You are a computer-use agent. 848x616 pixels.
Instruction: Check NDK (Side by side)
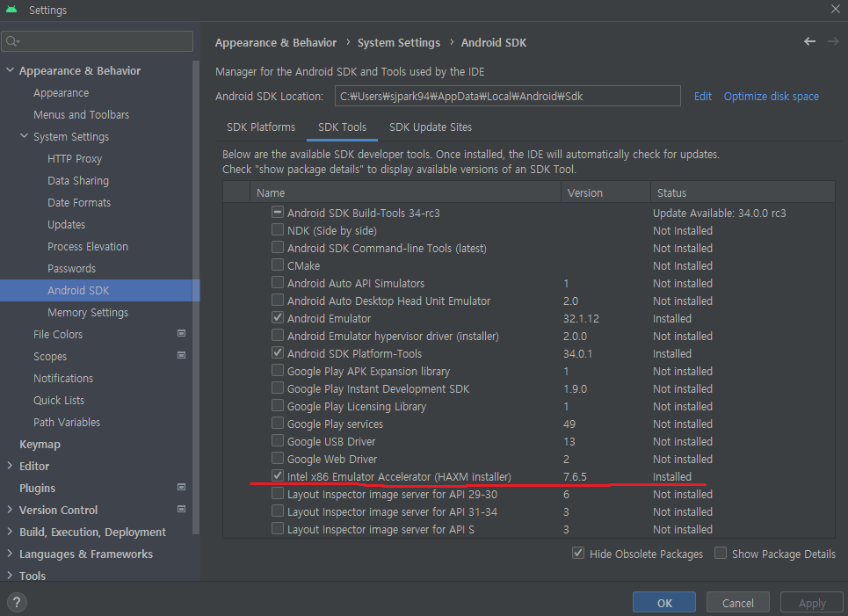tap(278, 230)
